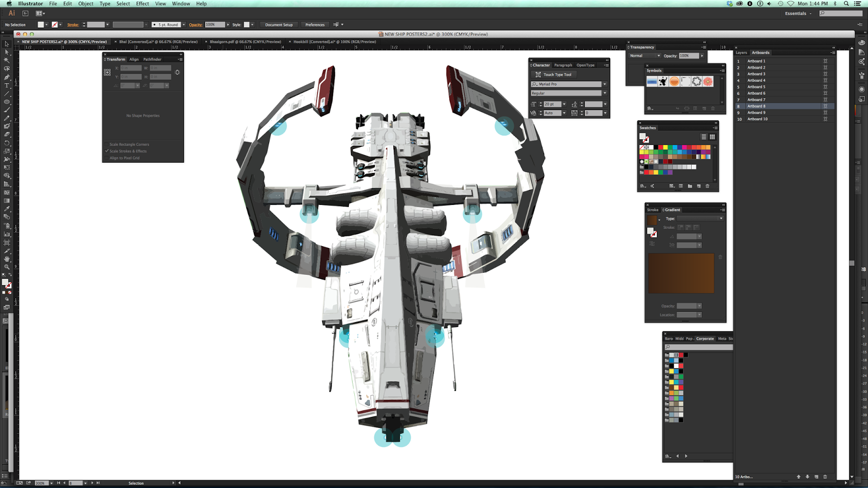Select the Paintbrush tool
868x488 pixels.
7,110
